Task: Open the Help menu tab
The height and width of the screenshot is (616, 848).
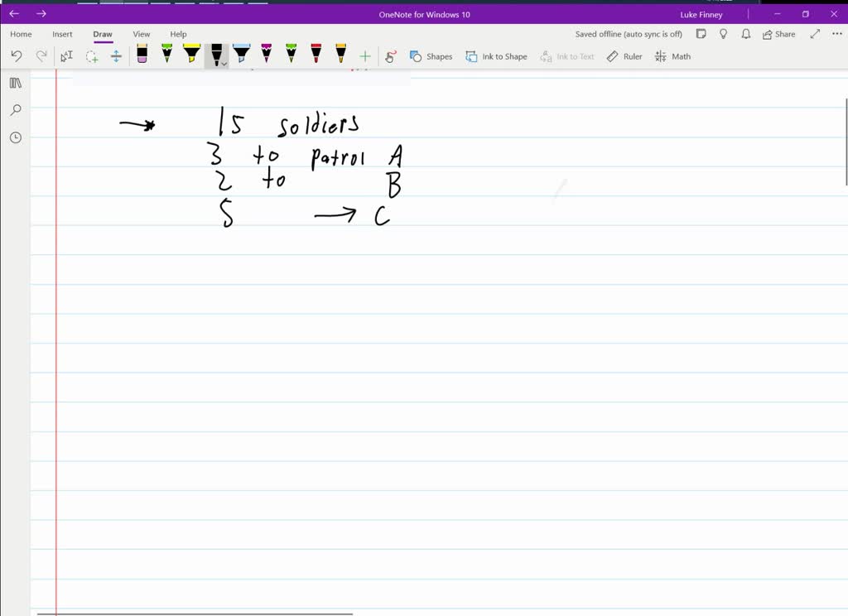Action: pos(178,34)
